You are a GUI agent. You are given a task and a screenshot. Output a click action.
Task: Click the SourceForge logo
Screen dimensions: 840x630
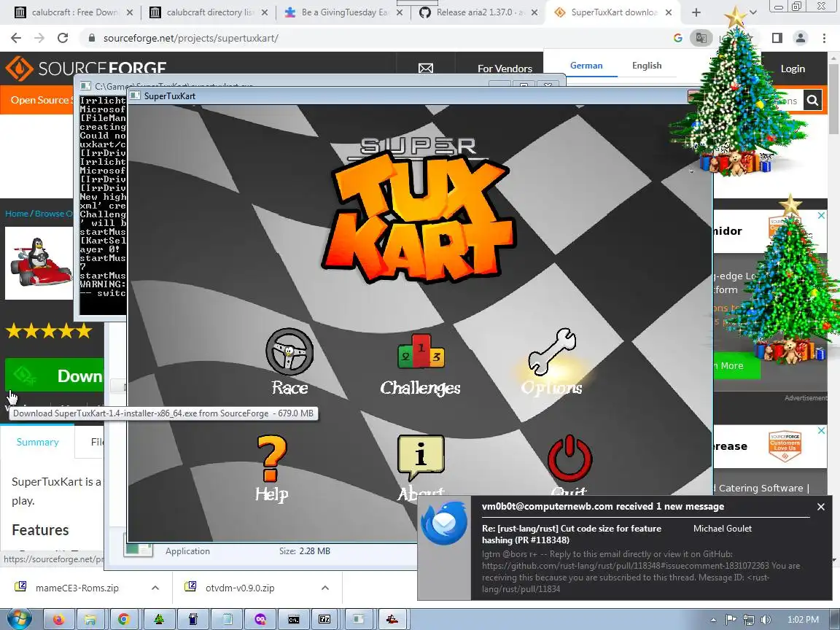click(86, 69)
